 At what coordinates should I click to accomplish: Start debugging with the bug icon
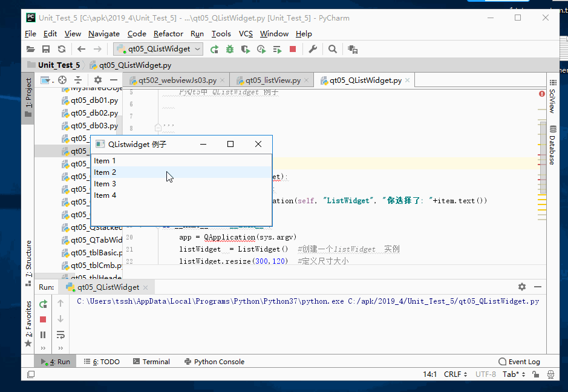click(x=230, y=49)
